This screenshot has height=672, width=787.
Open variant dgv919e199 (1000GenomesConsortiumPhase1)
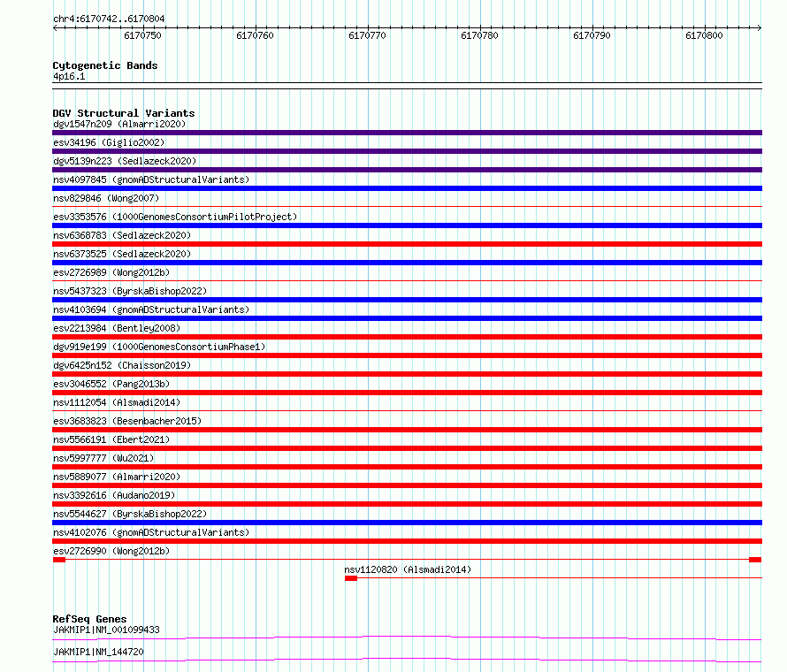coord(159,347)
